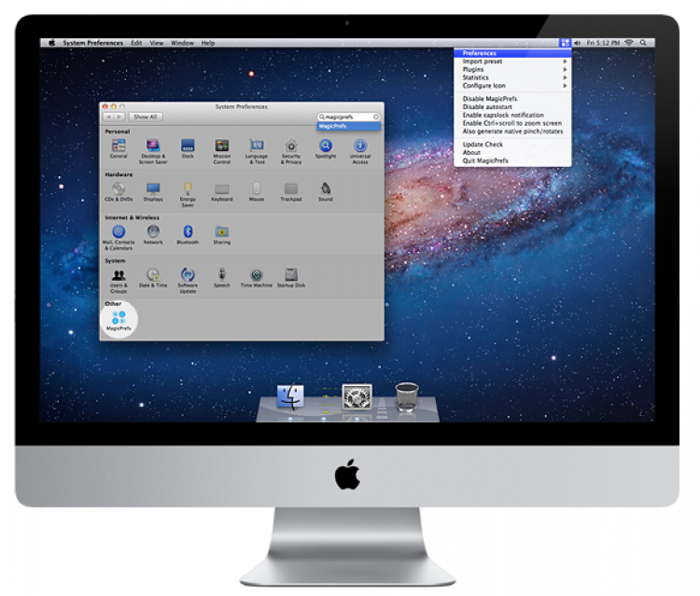Enable capslock notification option

[x=512, y=115]
